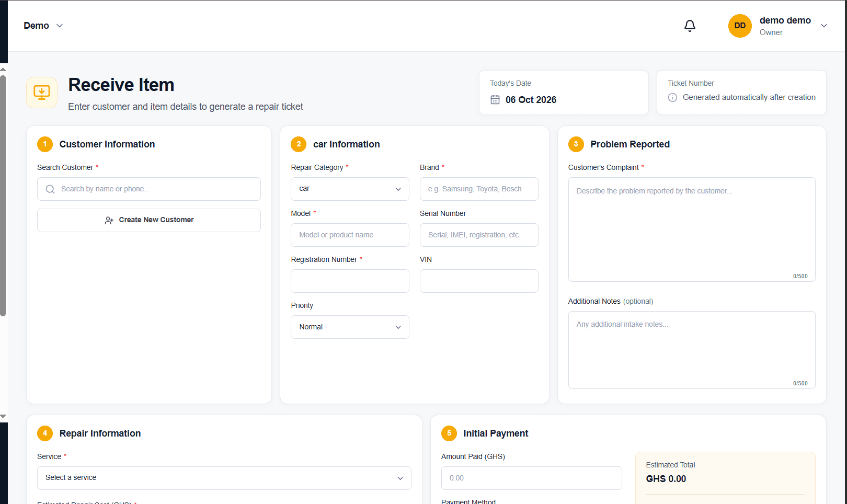Image resolution: width=847 pixels, height=504 pixels.
Task: Click the Repair Information heading
Action: point(100,433)
